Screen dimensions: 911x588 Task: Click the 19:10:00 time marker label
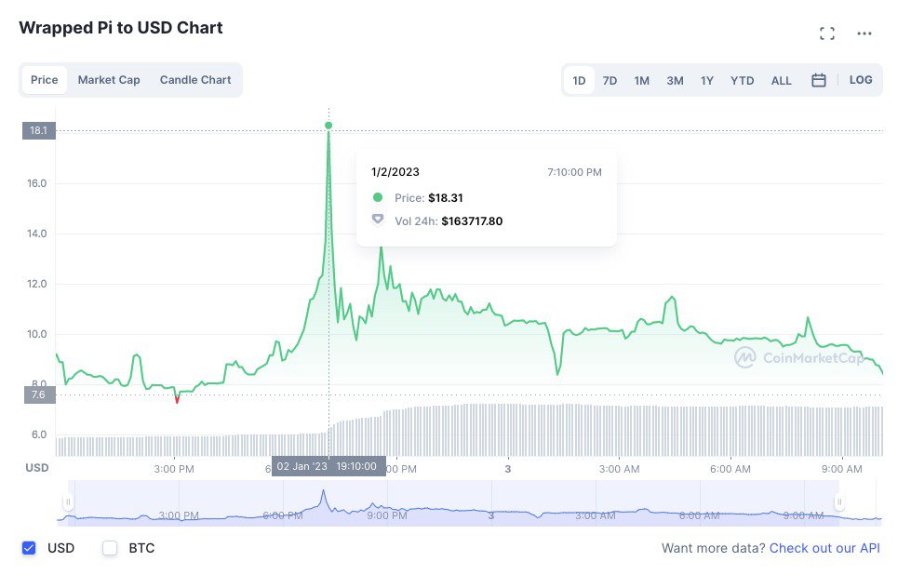[x=357, y=466]
